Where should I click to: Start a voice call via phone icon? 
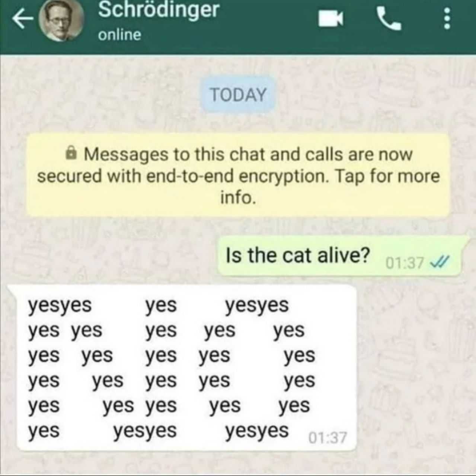tap(389, 19)
